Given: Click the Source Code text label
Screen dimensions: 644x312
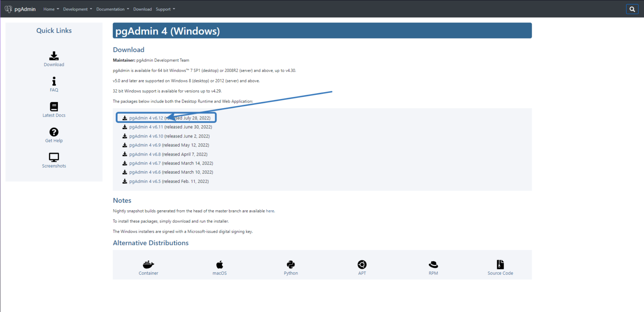Looking at the screenshot, I should pyautogui.click(x=500, y=273).
